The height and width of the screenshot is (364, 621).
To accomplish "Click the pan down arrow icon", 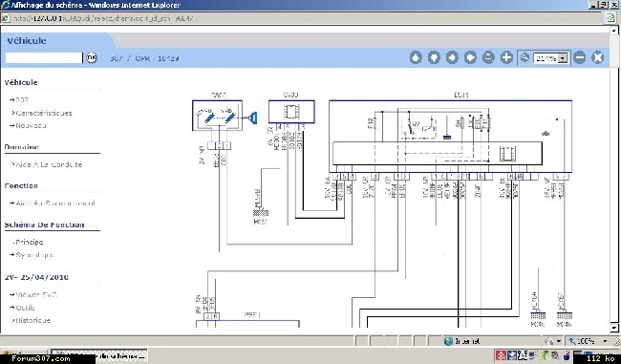I will 434,58.
